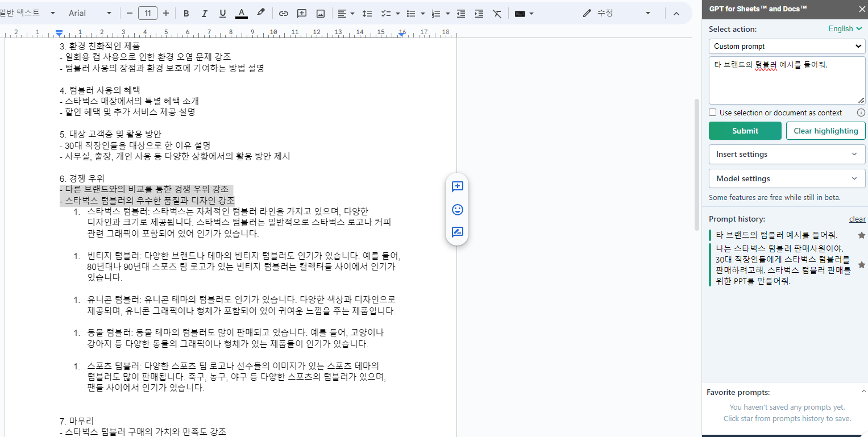The height and width of the screenshot is (437, 868).
Task: Toggle underline formatting
Action: tap(223, 13)
